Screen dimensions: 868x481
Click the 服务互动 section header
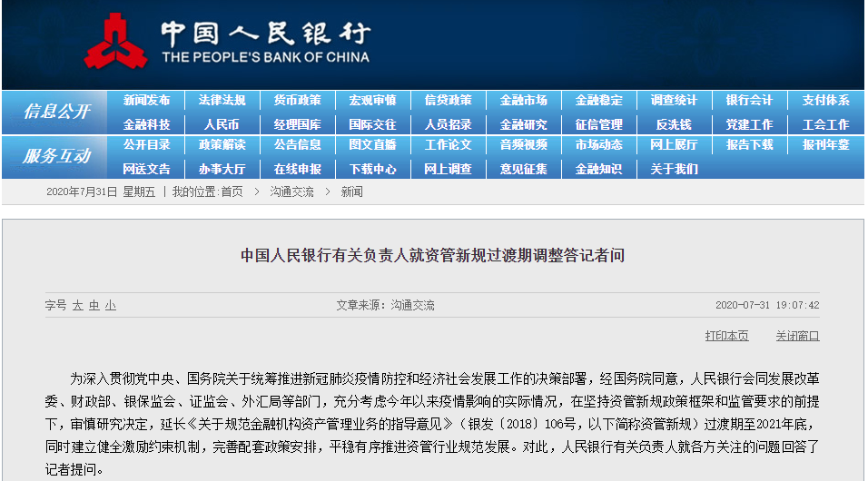point(56,156)
